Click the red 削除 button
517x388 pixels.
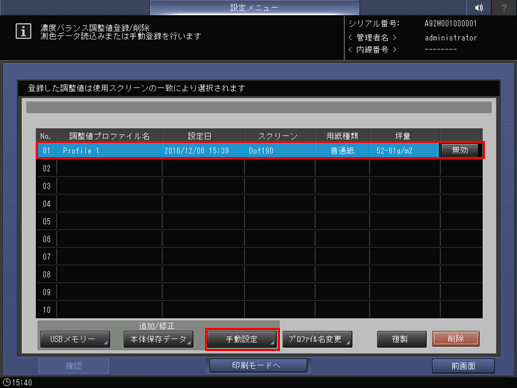pos(456,339)
